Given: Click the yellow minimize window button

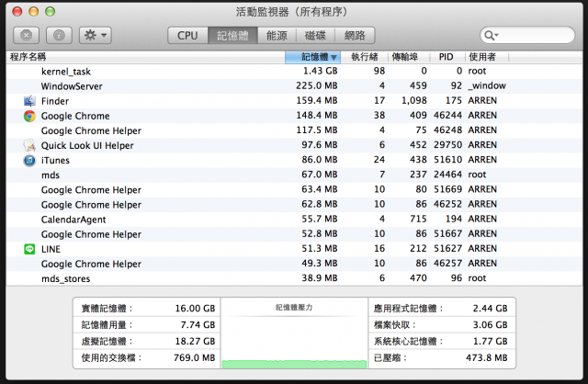Looking at the screenshot, I should point(34,12).
